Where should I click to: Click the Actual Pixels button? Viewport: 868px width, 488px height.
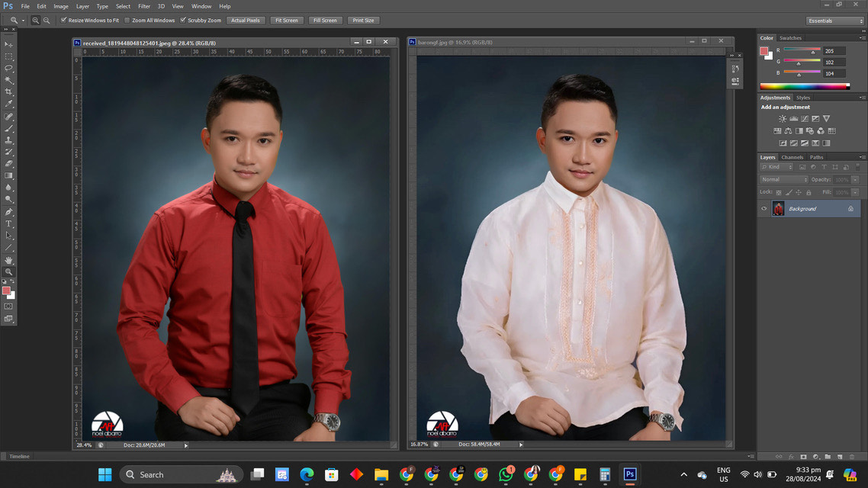coord(245,21)
